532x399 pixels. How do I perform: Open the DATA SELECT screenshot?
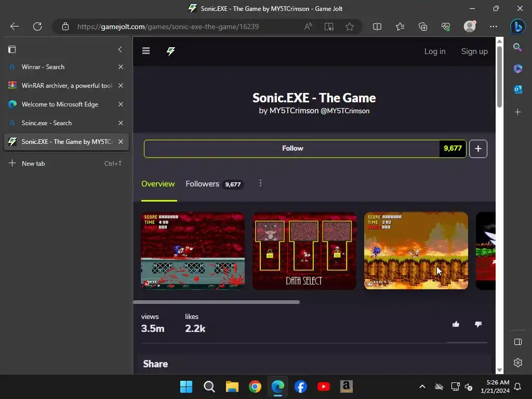coord(304,251)
